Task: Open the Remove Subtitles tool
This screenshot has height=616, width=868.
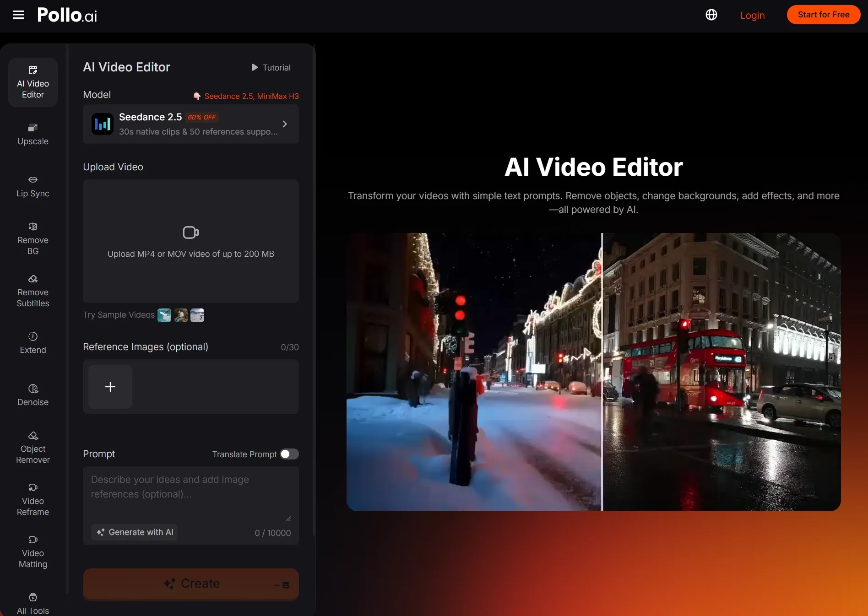Action: [33, 291]
